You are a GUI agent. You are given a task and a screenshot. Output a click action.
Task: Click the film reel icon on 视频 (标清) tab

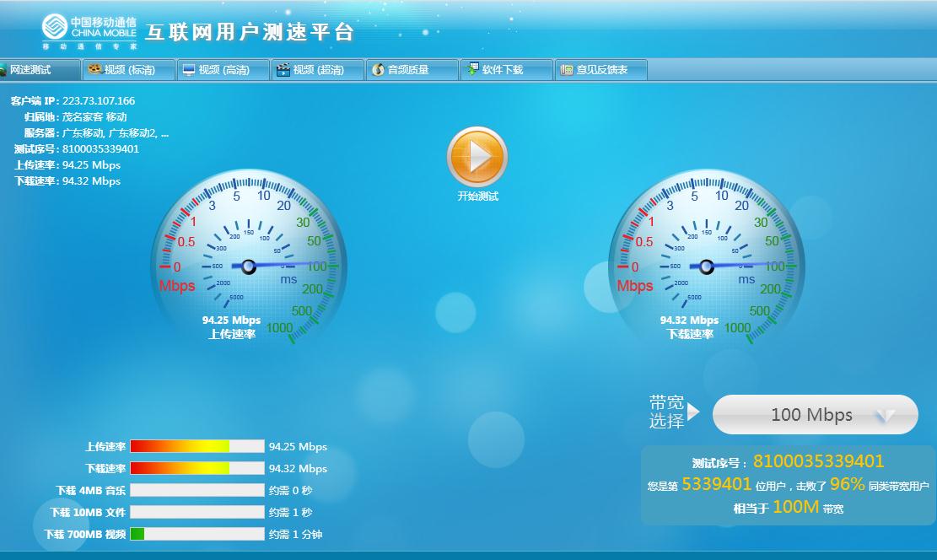coord(94,69)
